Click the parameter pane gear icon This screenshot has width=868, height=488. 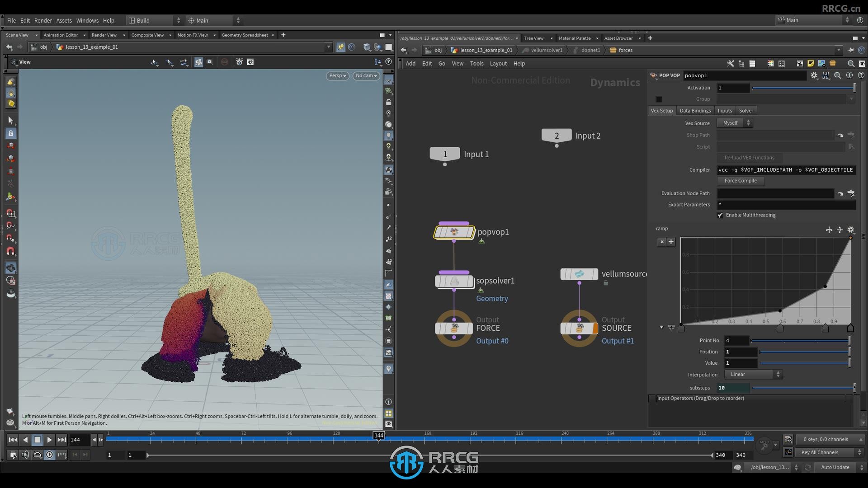coord(814,75)
